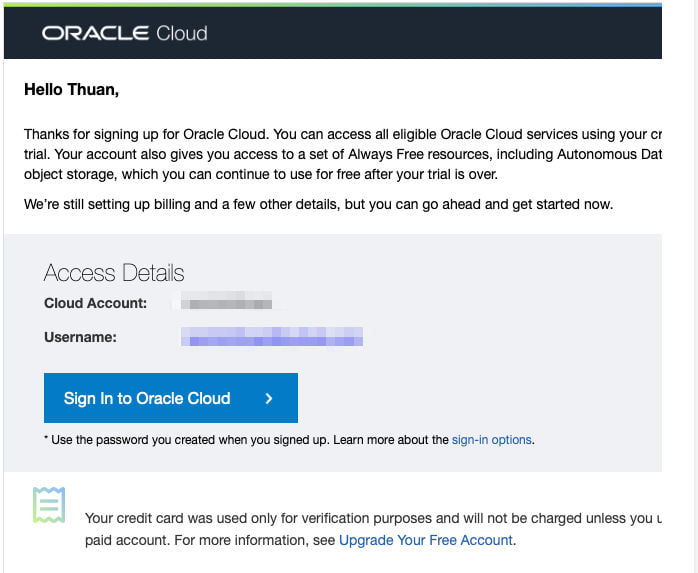Click the credit card verification paragraph

tap(372, 518)
